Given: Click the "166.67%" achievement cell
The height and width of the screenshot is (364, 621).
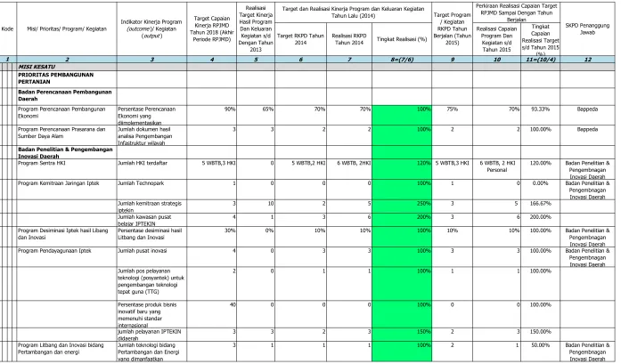Looking at the screenshot, I should coord(541,206).
